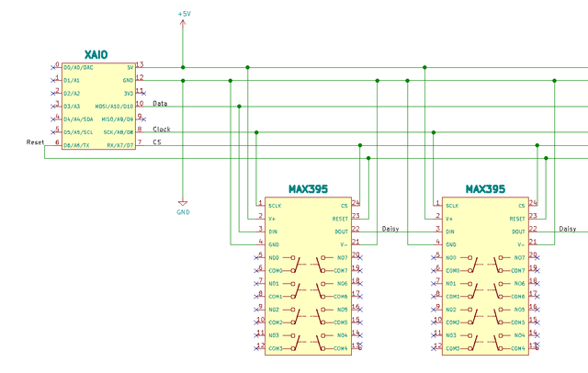Click junction dot where GND symbol meets GND rail
The image size is (588, 373).
183,81
